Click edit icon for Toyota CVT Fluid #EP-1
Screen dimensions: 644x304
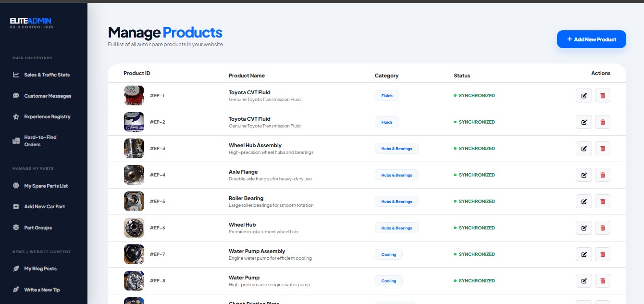583,96
